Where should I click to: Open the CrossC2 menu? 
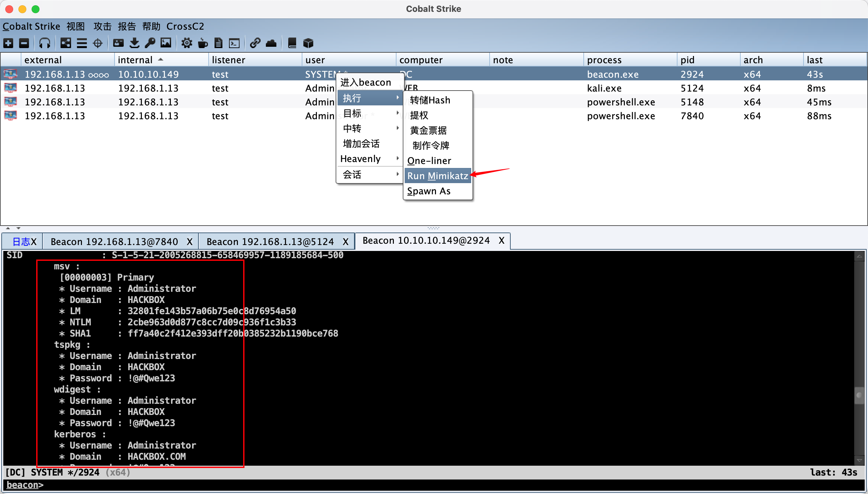click(185, 26)
